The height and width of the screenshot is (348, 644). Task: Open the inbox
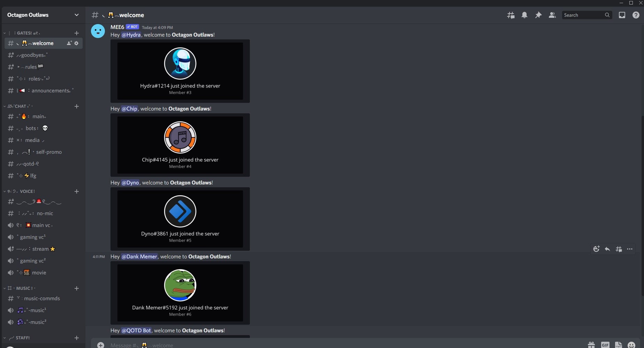click(x=622, y=15)
